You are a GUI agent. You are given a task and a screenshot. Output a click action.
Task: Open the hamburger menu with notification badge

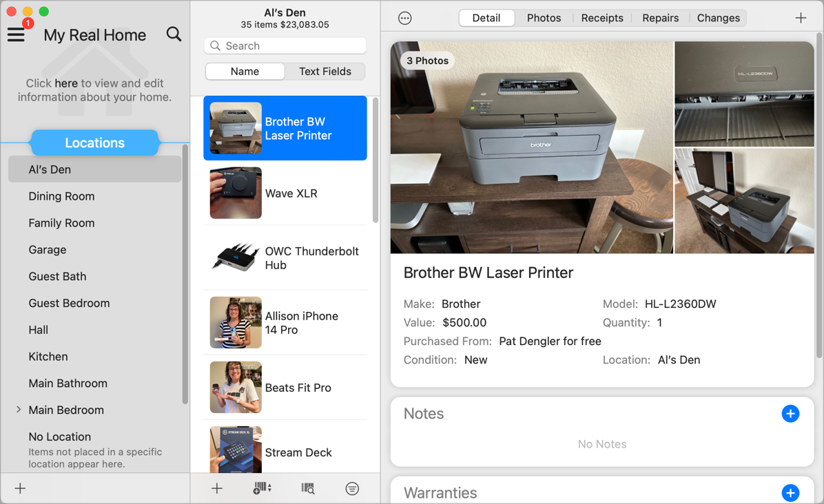[17, 34]
